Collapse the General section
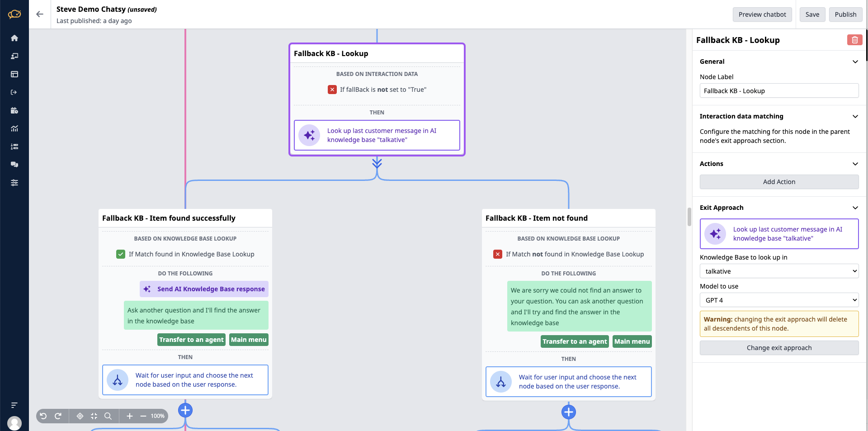The height and width of the screenshot is (431, 868). (855, 62)
